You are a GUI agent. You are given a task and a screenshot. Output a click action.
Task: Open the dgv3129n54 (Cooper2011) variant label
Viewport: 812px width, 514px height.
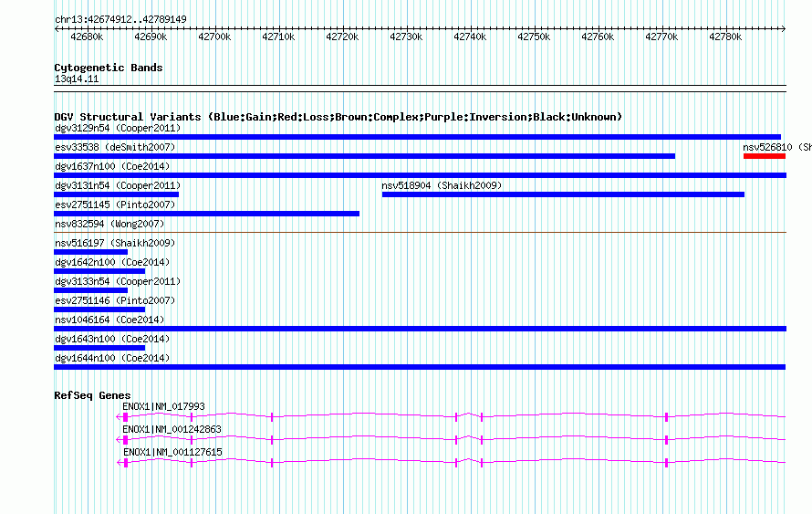point(117,129)
